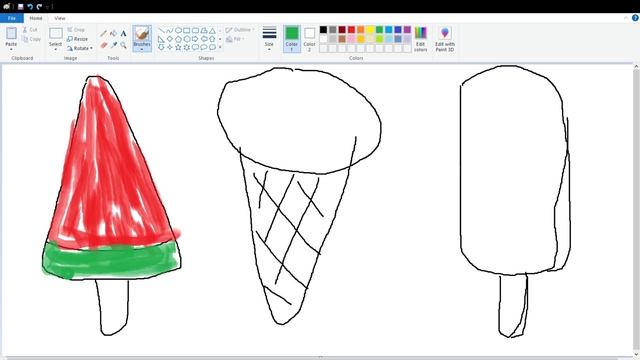The width and height of the screenshot is (640, 360).
Task: Pick the orange color swatch
Action: click(x=361, y=29)
